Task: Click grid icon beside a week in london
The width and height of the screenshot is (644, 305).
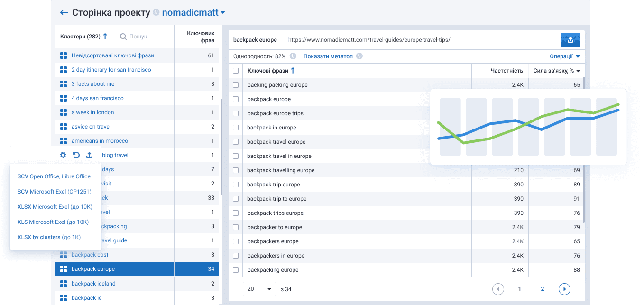Action: click(x=64, y=112)
